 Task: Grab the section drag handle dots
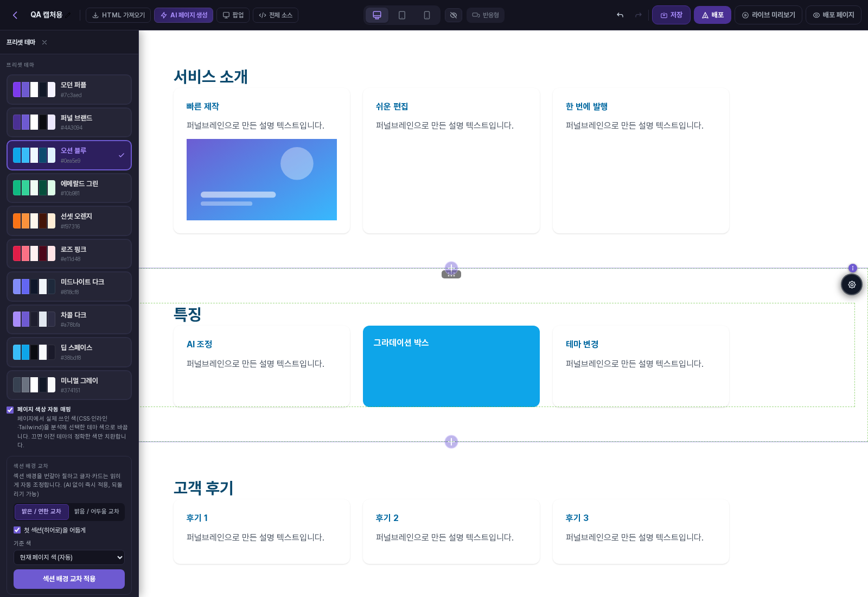[451, 275]
